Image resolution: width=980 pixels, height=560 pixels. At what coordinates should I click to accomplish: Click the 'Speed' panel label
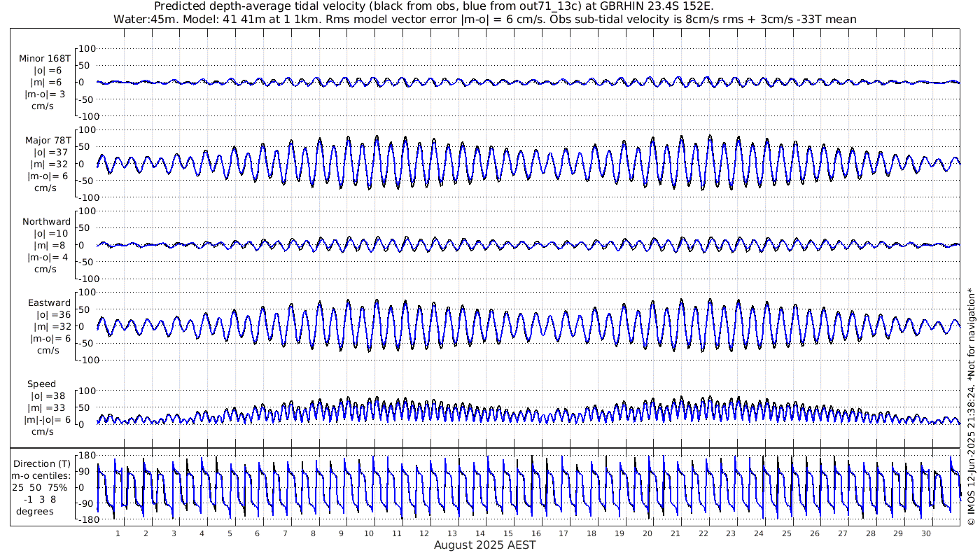42,384
